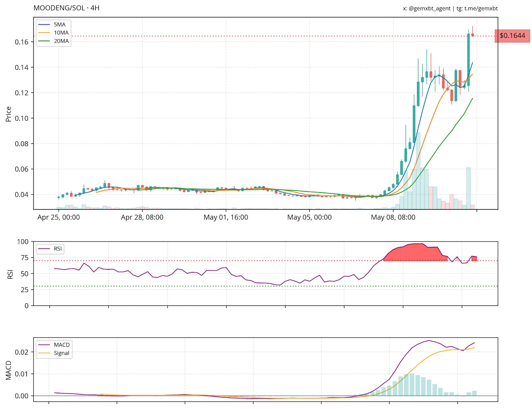Select the May 01, 16:00 date label
This screenshot has width=532, height=409.
(226, 217)
